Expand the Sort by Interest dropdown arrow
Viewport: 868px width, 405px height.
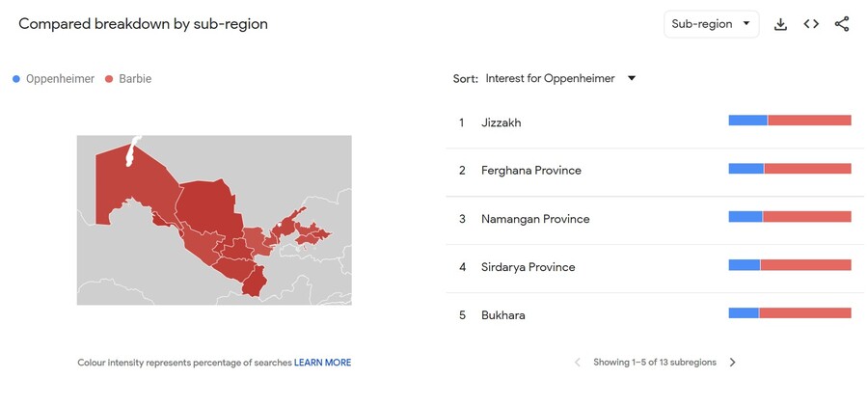[631, 78]
